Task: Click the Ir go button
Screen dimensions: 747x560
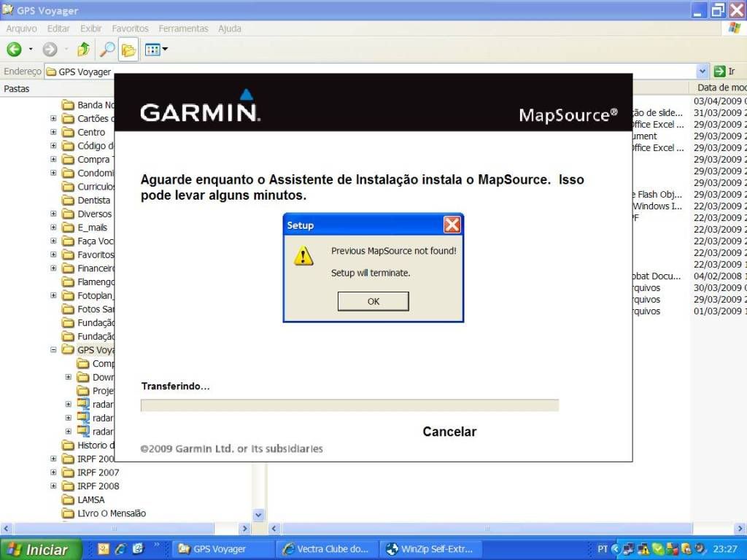Action: (x=724, y=71)
